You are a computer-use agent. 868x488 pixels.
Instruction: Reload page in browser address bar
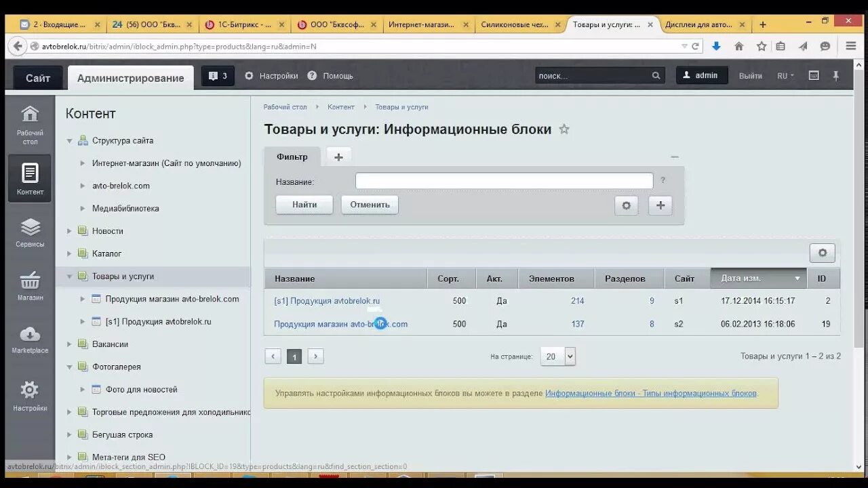[695, 46]
